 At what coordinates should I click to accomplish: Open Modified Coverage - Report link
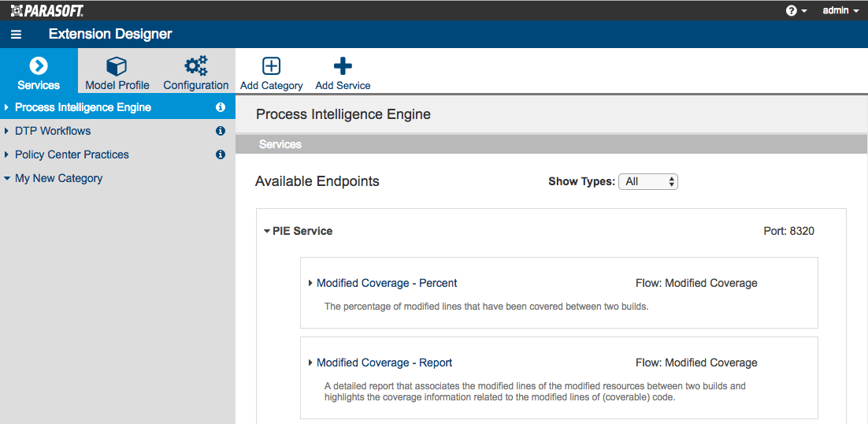384,363
